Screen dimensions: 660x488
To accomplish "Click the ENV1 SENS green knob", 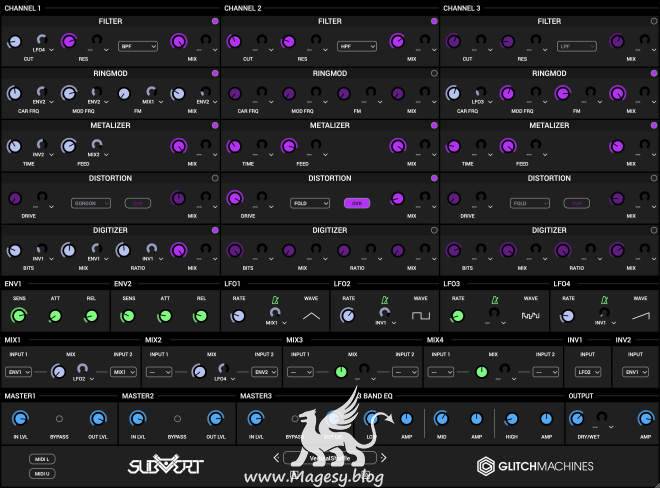I will [x=20, y=316].
